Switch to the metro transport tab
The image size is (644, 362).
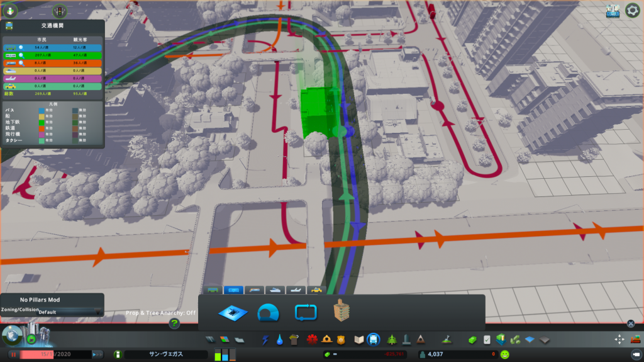[233, 290]
